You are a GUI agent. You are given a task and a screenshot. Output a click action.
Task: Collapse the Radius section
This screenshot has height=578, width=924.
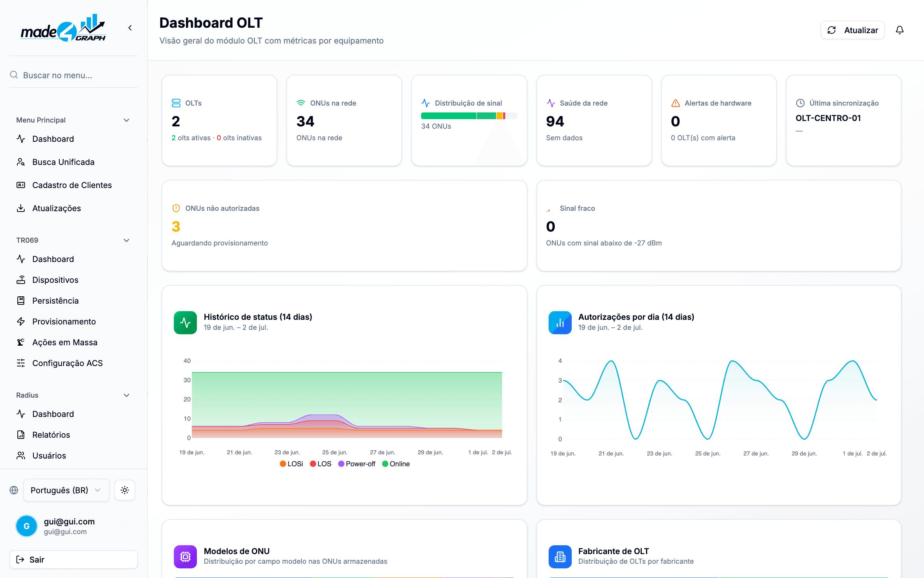[73, 395]
